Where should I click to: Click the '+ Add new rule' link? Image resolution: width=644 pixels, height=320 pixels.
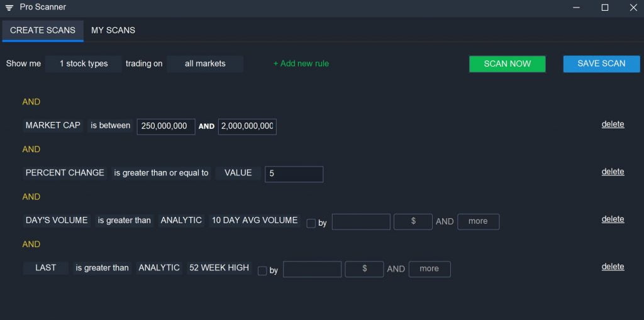[x=301, y=63]
